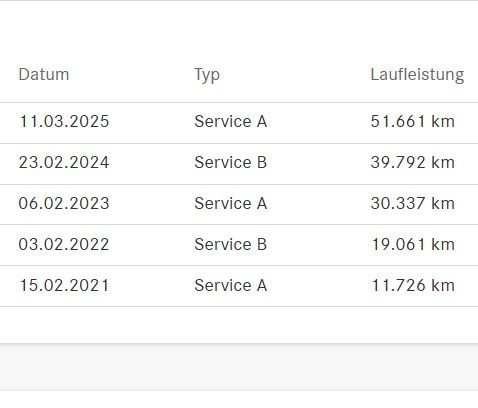The image size is (478, 408).
Task: Click the 11.726 km mileage value
Action: tap(413, 285)
